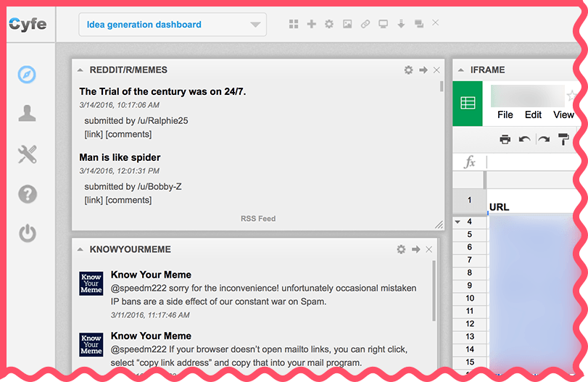This screenshot has height=382, width=588.
Task: Click the redo icon in spreadsheet toolbar
Action: (544, 139)
